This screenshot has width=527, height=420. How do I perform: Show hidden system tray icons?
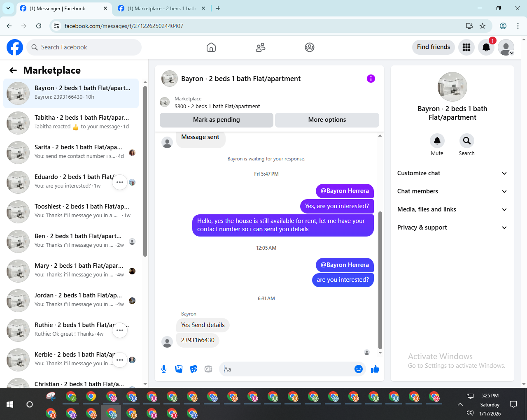coord(460,404)
